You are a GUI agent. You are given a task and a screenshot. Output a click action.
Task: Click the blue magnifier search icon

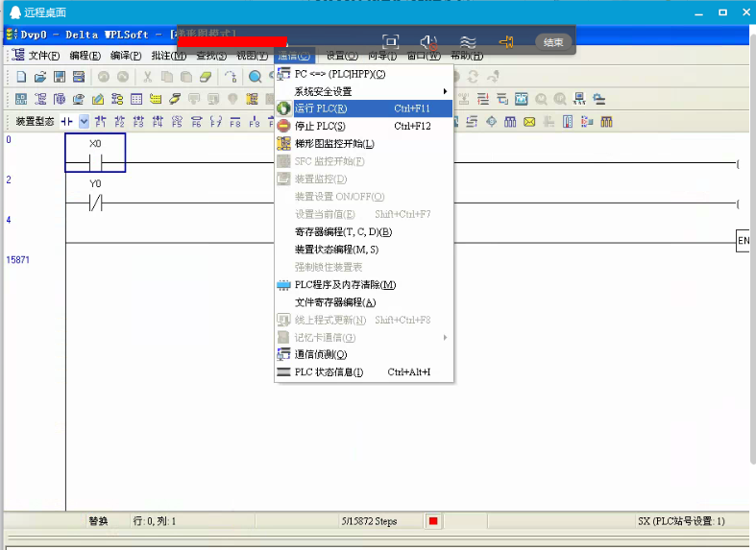pos(256,77)
